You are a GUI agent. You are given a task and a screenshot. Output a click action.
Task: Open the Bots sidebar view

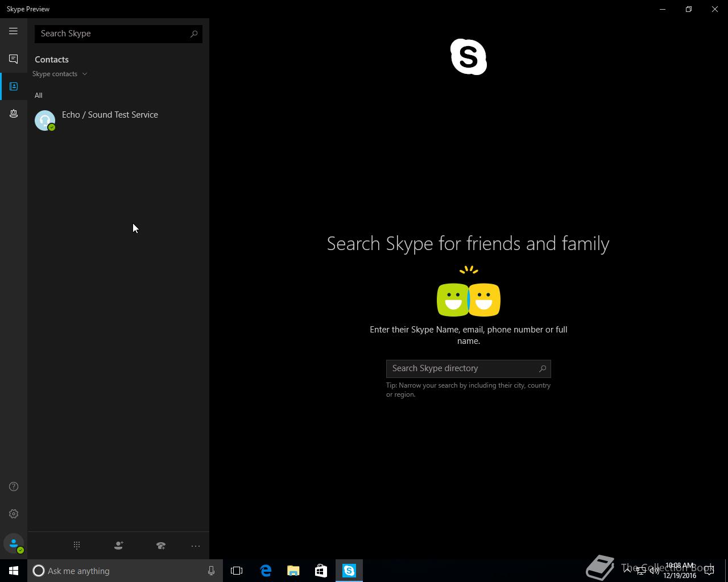(x=14, y=114)
